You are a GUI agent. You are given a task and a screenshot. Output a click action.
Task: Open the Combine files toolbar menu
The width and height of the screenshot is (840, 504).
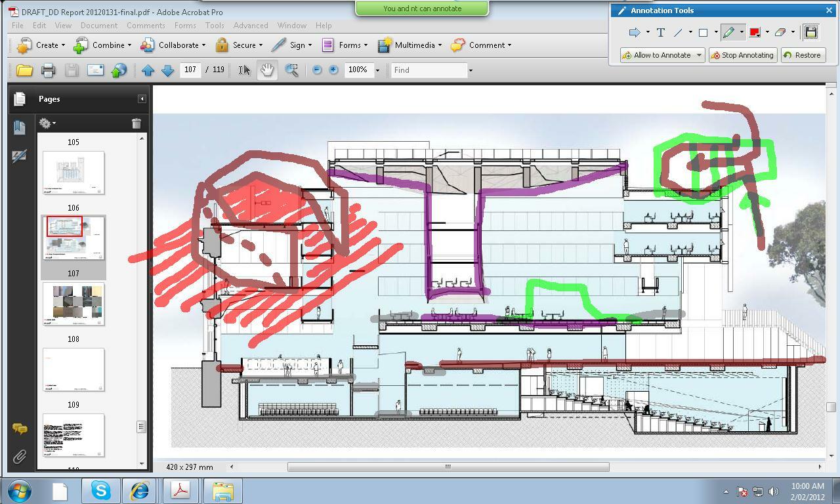coord(102,45)
